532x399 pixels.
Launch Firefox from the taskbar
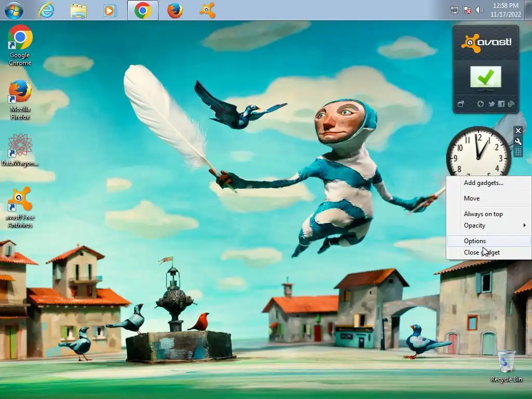[x=175, y=10]
